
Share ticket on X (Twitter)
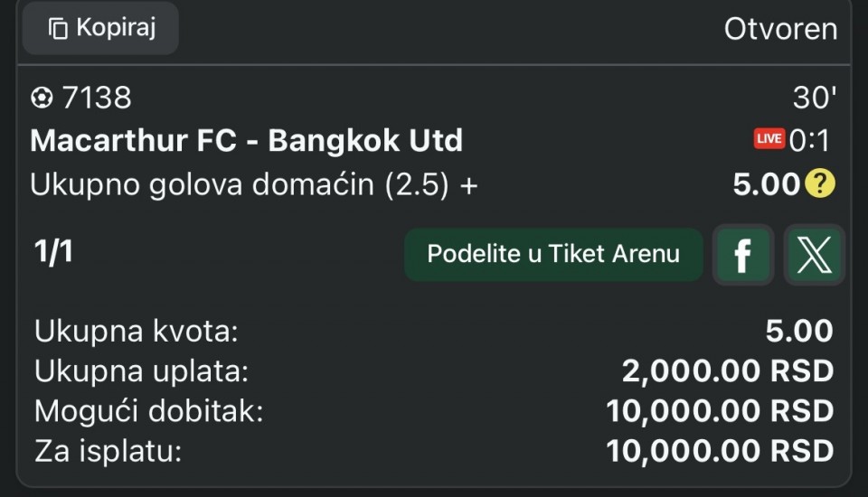click(x=814, y=254)
